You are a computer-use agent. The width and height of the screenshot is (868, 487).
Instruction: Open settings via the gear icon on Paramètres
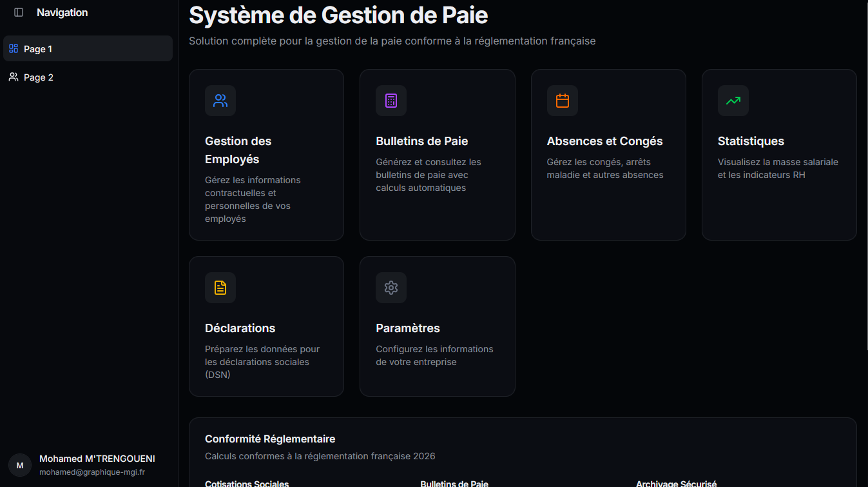click(x=391, y=288)
